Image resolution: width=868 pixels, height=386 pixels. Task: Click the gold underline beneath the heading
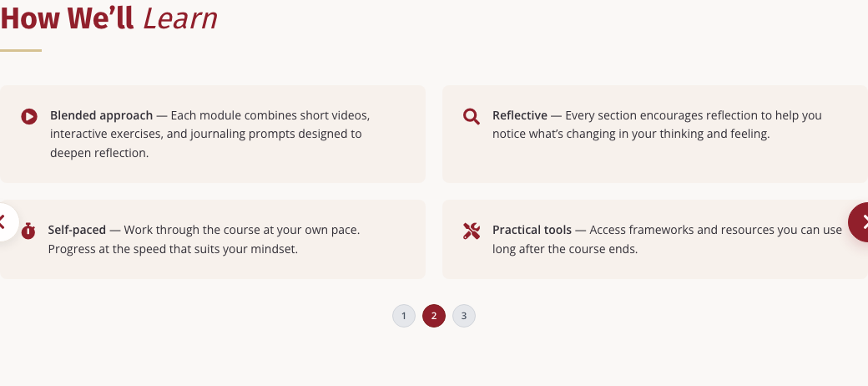[21, 50]
